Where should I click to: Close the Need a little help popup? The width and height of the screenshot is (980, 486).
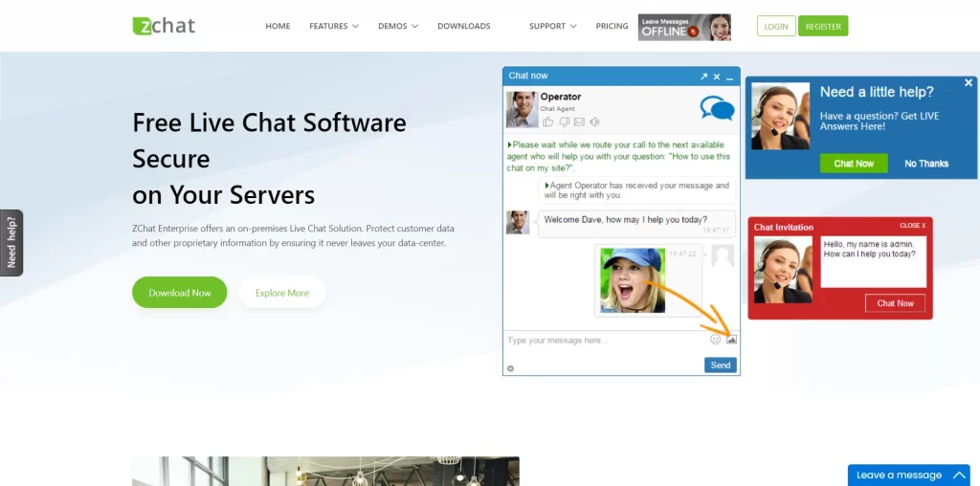(x=969, y=82)
